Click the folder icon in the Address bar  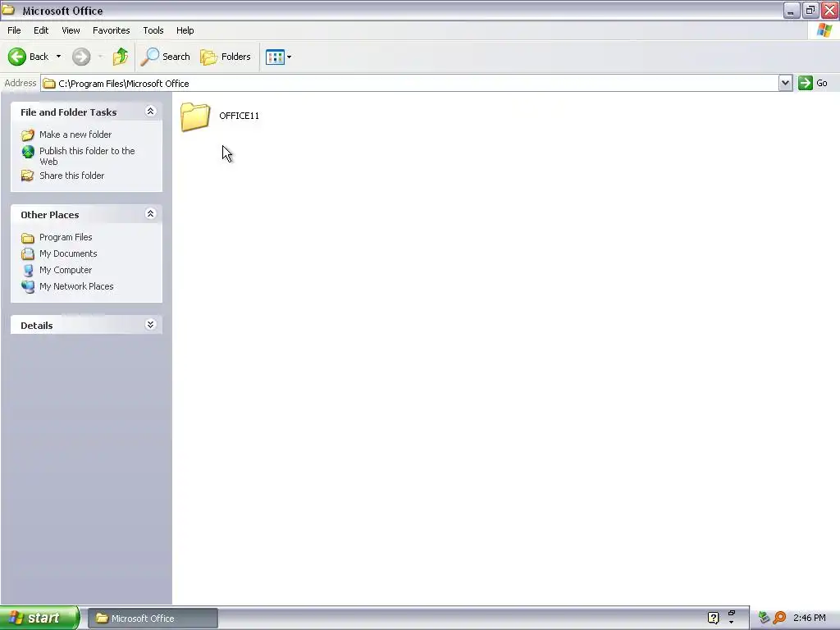pos(49,84)
